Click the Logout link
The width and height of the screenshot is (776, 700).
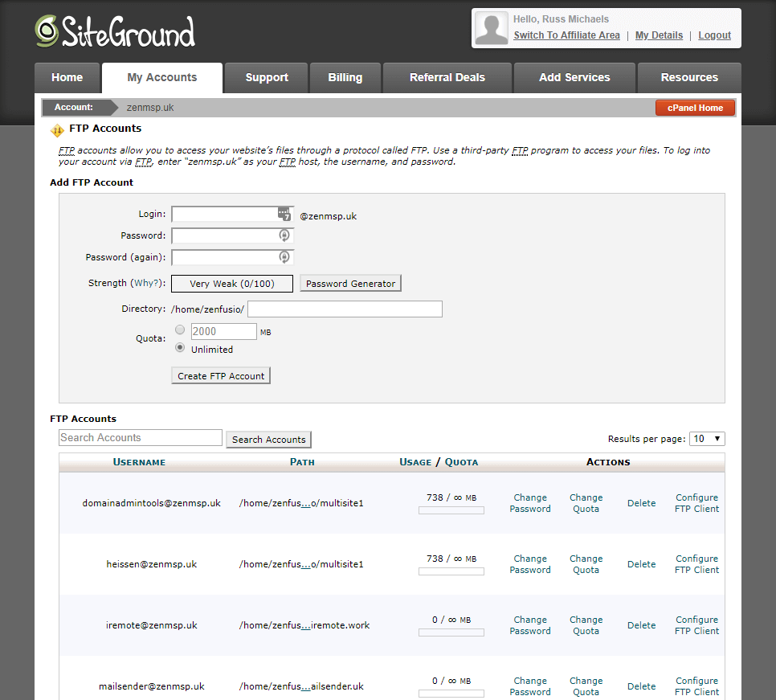[x=714, y=35]
